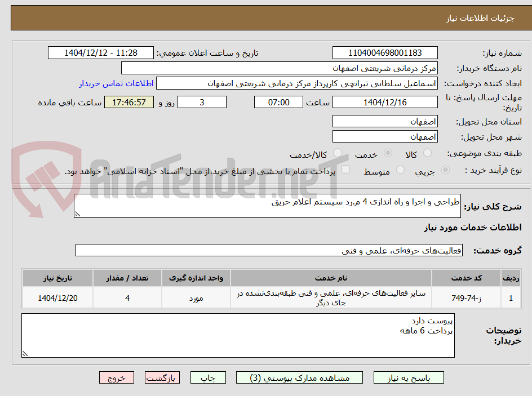
Task: Click the service code cell ز-74-749
Action: tap(466, 297)
